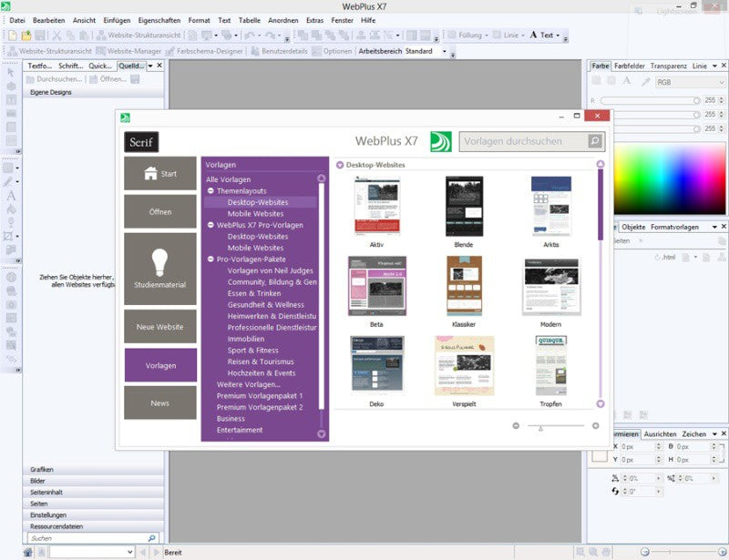
Task: Open the Datei menu
Action: 17,20
